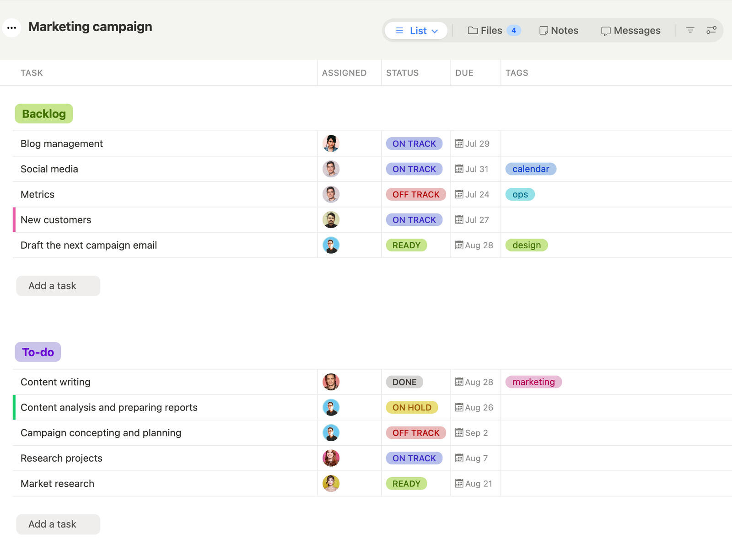Change ON TRACK status of Research projects
Image resolution: width=732 pixels, height=560 pixels.
click(414, 458)
